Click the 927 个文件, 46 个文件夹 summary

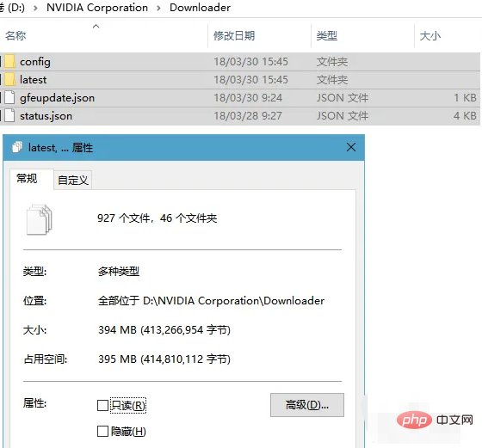pyautogui.click(x=157, y=218)
